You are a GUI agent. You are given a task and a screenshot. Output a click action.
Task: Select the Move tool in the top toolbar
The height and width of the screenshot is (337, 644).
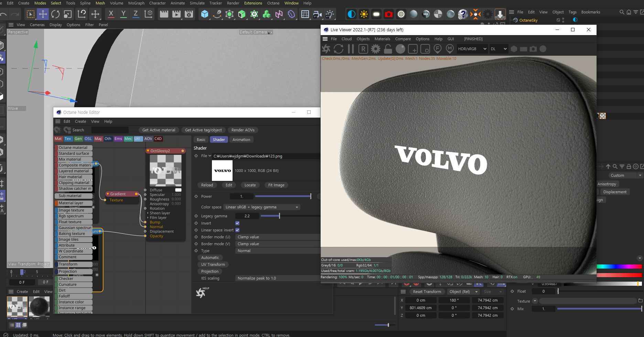click(43, 14)
